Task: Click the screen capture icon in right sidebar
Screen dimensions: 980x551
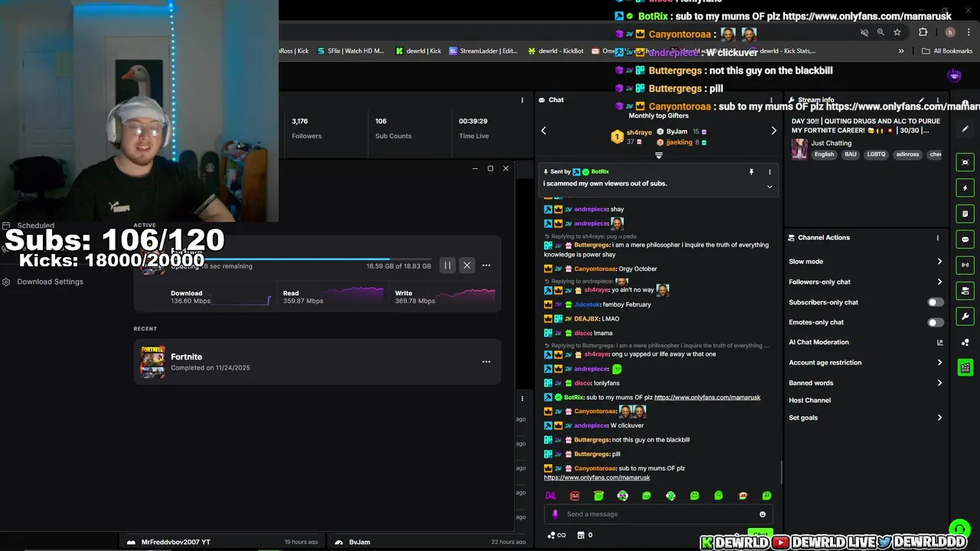Action: coord(965,162)
